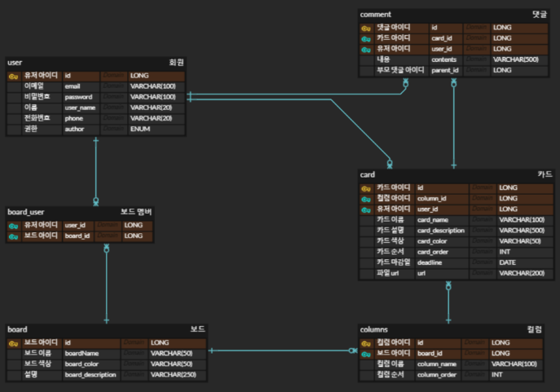Viewport: 560px width, 392px height.
Task: Click the 'column_order' column in columns table
Action: (437, 375)
